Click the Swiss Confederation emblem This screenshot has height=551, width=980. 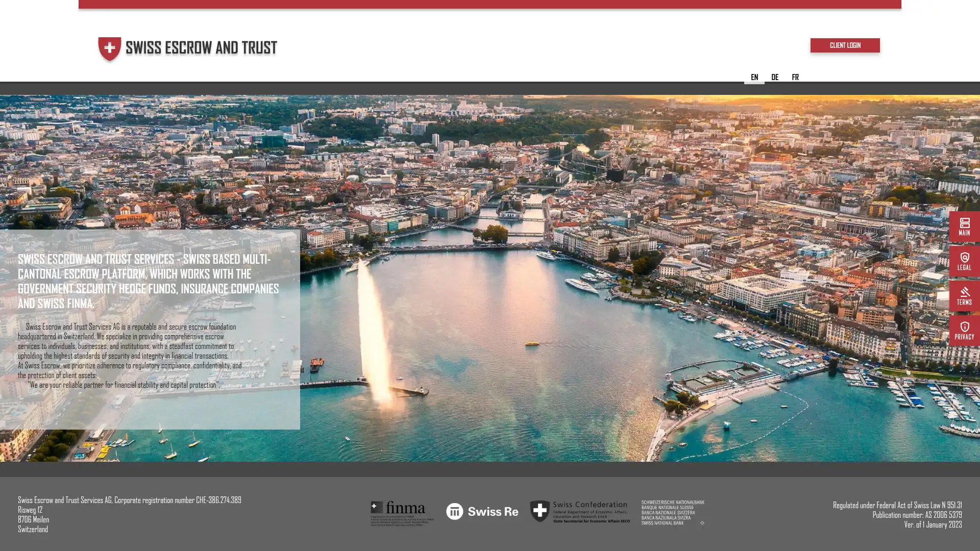(x=541, y=511)
